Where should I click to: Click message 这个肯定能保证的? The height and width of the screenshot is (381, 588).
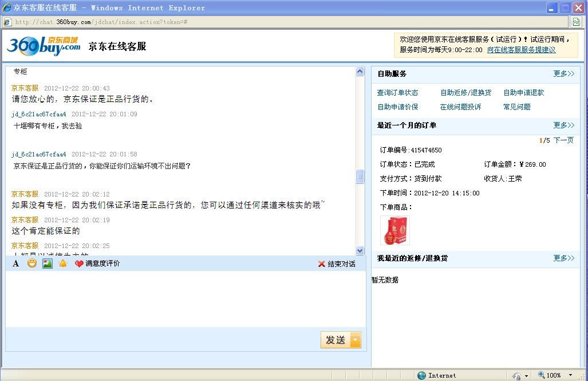click(46, 231)
